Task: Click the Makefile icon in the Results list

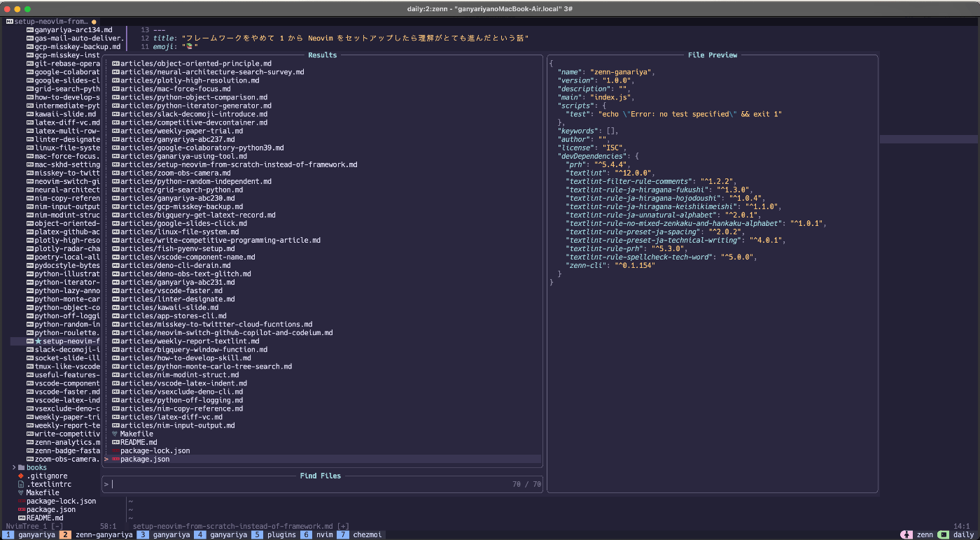Action: (115, 434)
